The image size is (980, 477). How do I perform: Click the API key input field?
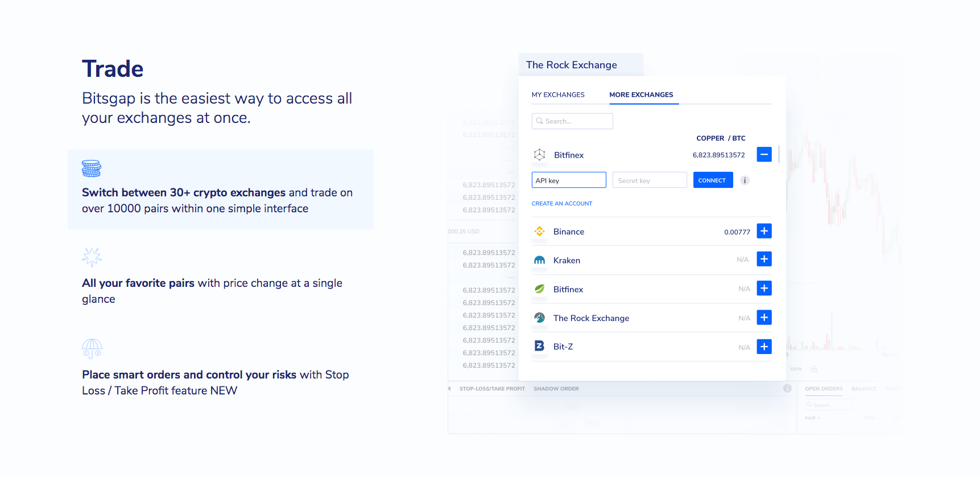569,180
